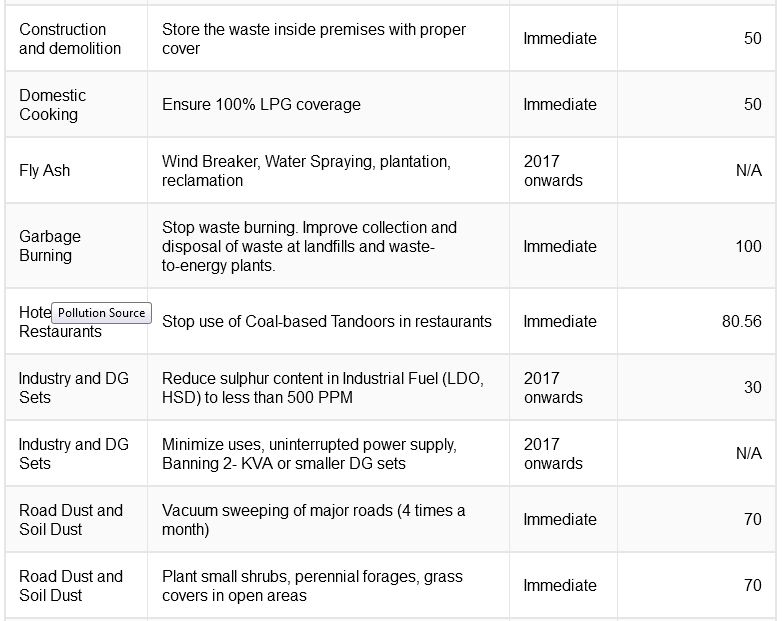Click 'Vacuum sweeping of major roads' cell
This screenshot has width=782, height=621.
tap(328, 519)
